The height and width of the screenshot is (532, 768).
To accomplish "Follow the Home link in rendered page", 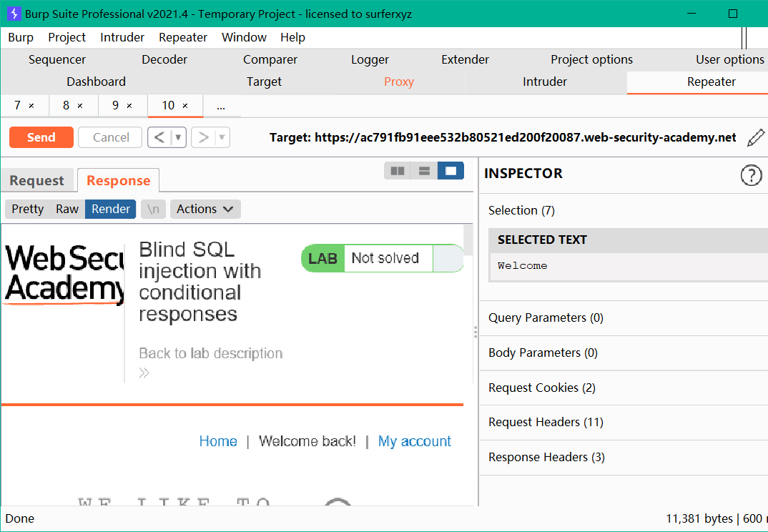I will click(218, 441).
